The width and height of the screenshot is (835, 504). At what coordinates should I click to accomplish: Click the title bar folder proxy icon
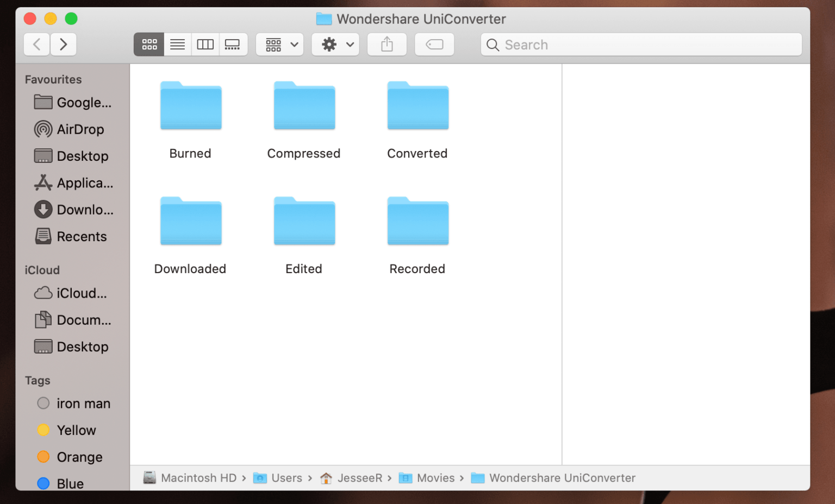pyautogui.click(x=324, y=19)
